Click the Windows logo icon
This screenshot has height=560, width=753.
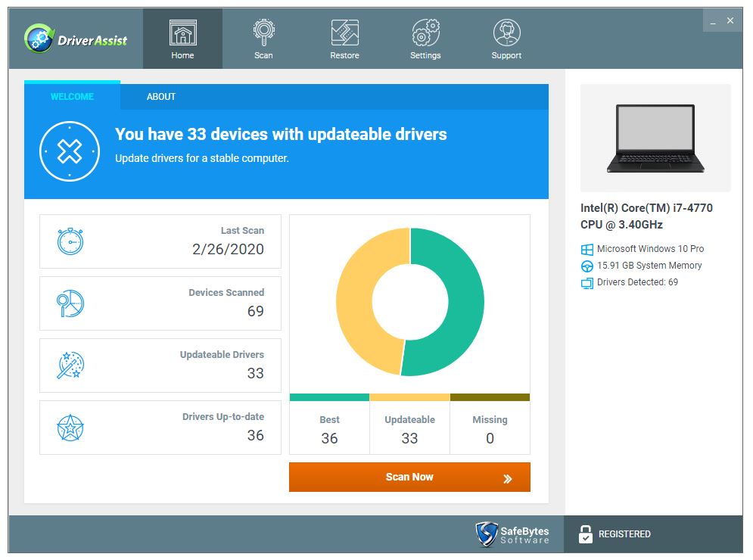587,249
